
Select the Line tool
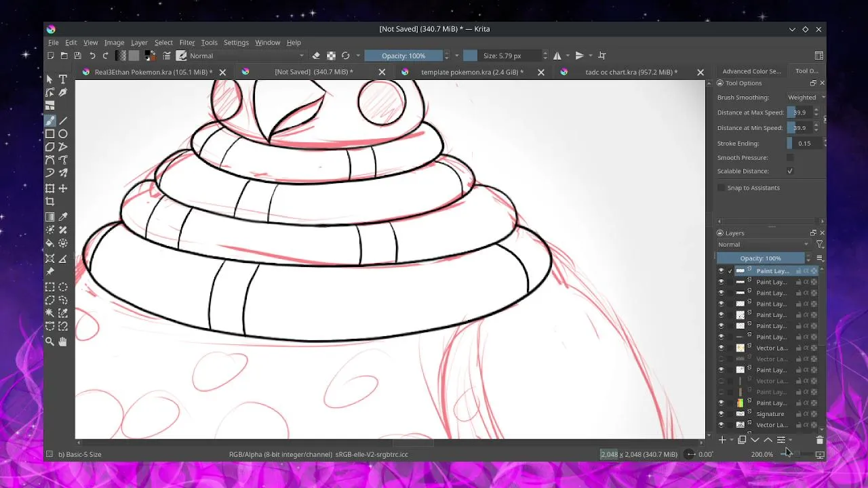[63, 121]
